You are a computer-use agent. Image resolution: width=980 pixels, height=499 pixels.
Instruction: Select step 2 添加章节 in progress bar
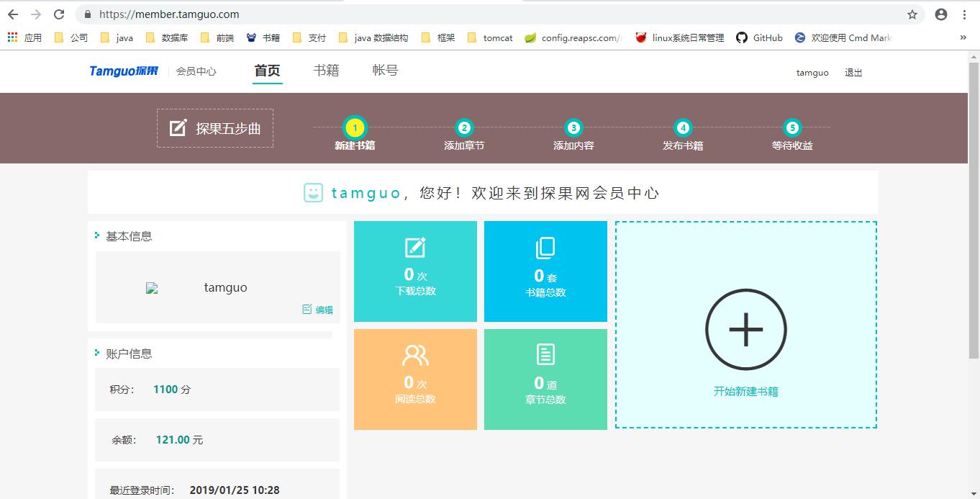(464, 135)
